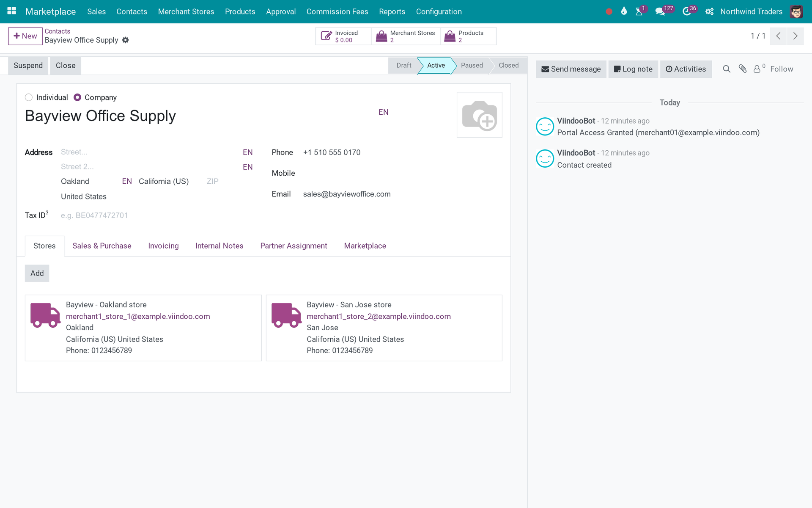The image size is (812, 508).
Task: Attach a file using the paperclip icon
Action: (743, 69)
